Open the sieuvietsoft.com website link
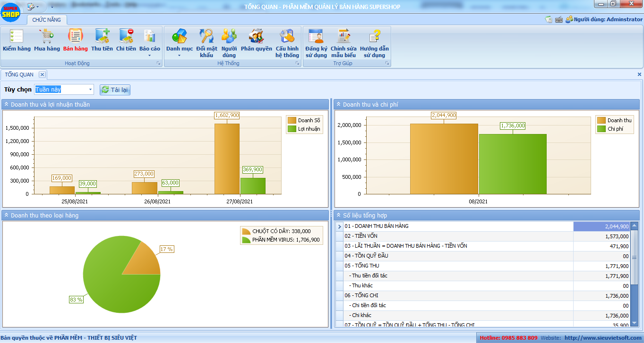Viewport: 644px width, 343px height. pos(603,338)
